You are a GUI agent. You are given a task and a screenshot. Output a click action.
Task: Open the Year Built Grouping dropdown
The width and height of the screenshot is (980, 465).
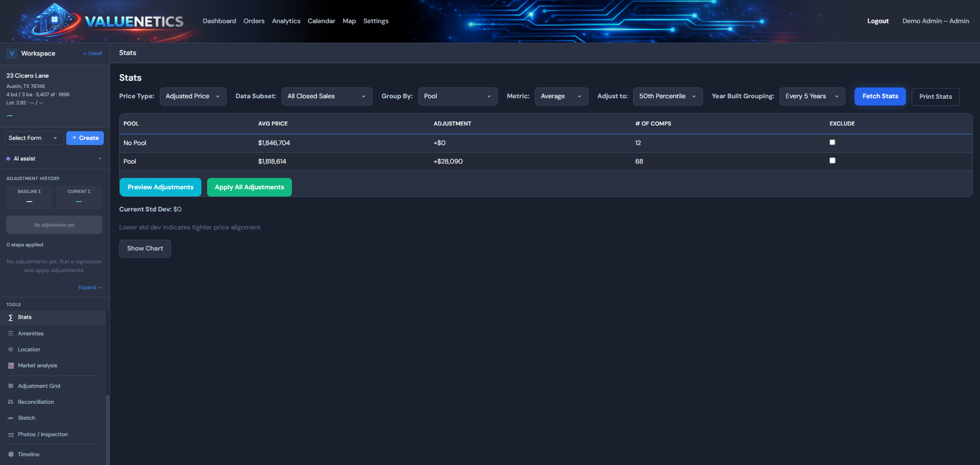[x=811, y=97]
